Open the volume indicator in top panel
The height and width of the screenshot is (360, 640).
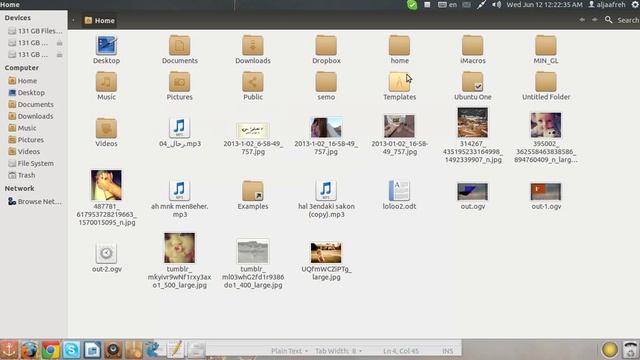coord(496,5)
